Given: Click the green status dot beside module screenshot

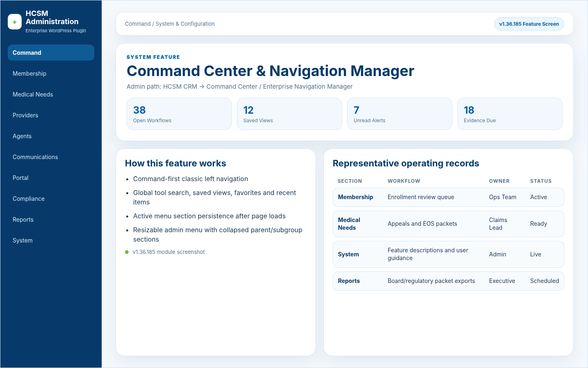Looking at the screenshot, I should click(x=127, y=252).
